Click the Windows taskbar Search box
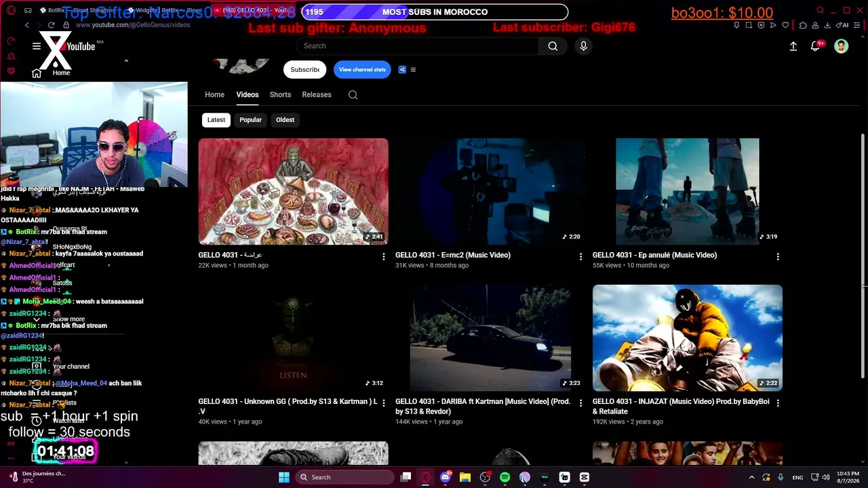Screen dimensions: 868x488 pyautogui.click(x=344, y=477)
